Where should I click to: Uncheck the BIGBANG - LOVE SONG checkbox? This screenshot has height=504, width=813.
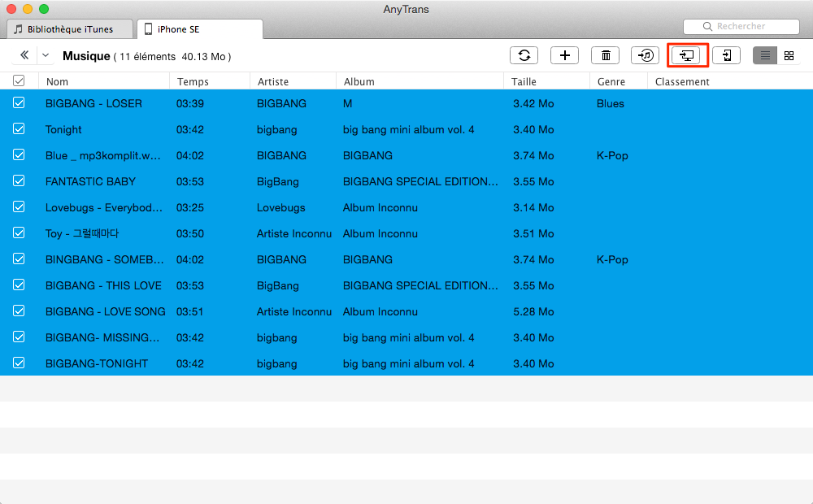pyautogui.click(x=19, y=311)
